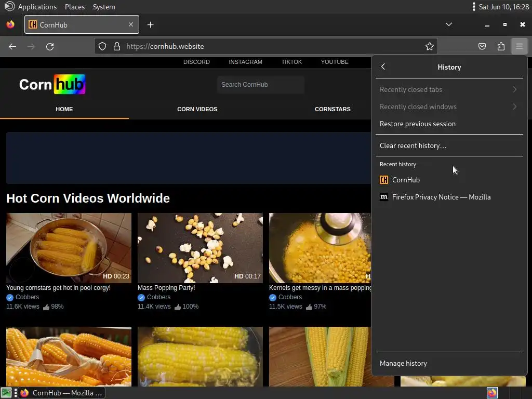Screen dimensions: 532x399
Task: Show site security lock information
Action: tap(117, 46)
